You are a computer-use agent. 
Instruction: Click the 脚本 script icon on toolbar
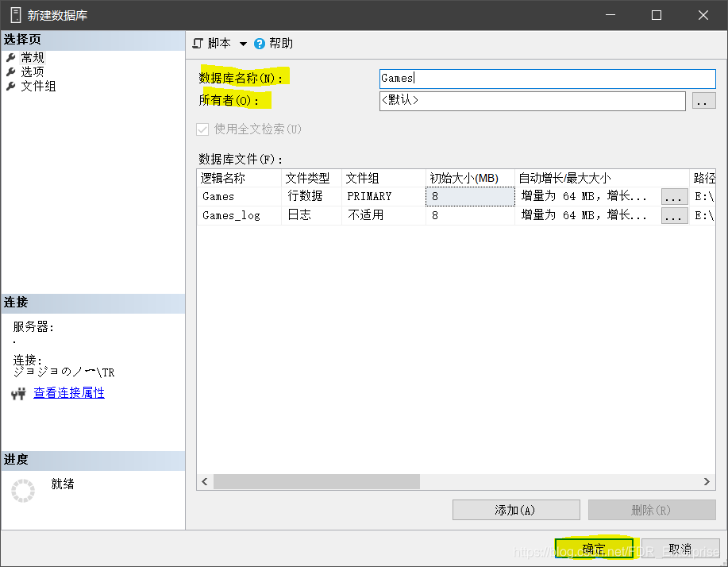(x=196, y=43)
